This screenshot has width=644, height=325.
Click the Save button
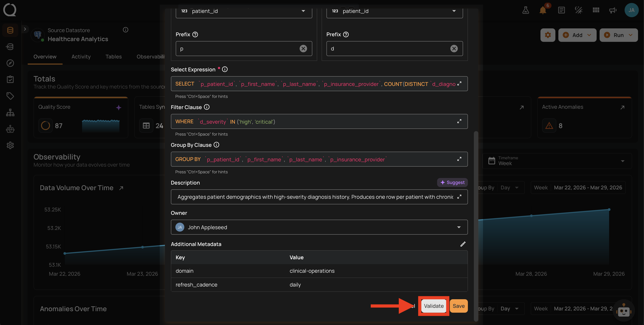click(x=459, y=306)
